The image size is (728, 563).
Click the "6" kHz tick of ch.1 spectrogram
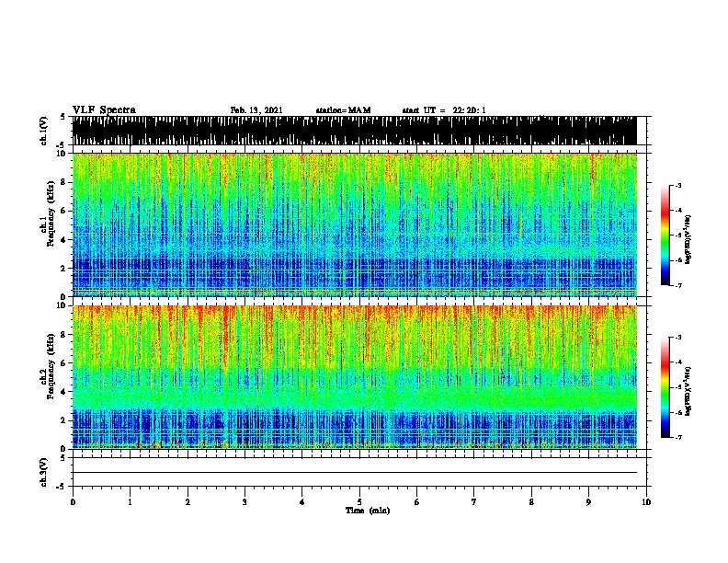click(64, 211)
